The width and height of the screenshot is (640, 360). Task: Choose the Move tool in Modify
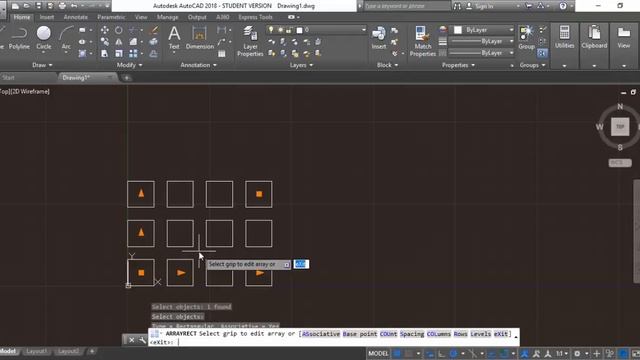105,30
